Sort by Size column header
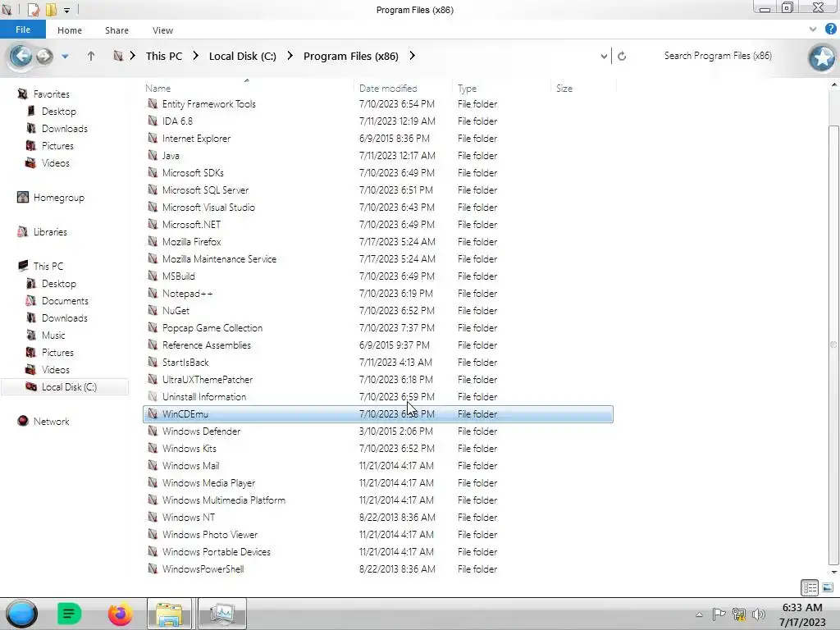 [583, 88]
